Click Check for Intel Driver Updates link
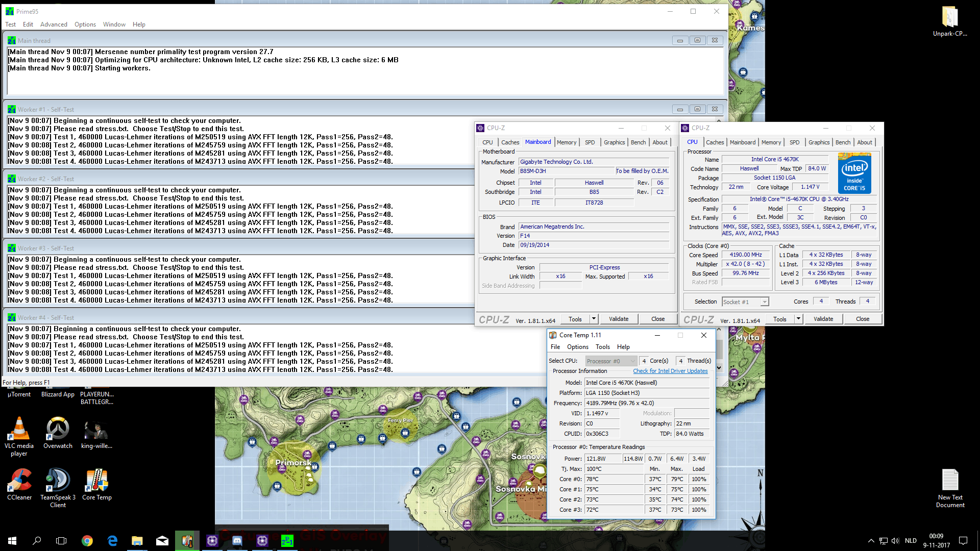The height and width of the screenshot is (551, 980). point(670,371)
